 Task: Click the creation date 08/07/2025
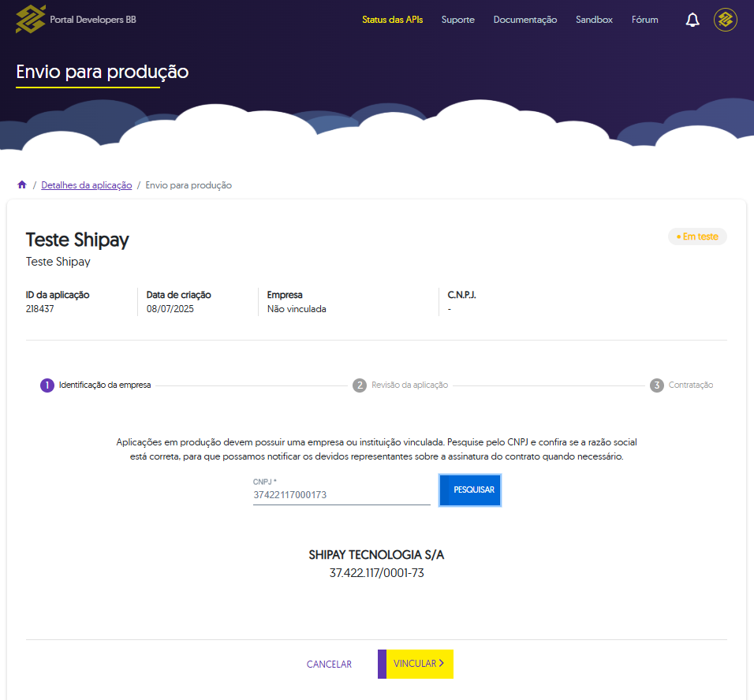(x=170, y=309)
